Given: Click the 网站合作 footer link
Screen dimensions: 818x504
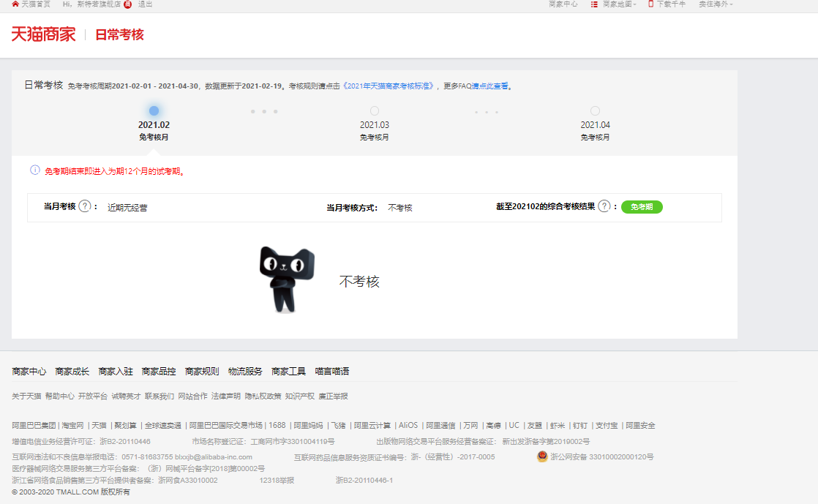Looking at the screenshot, I should click(x=193, y=396).
